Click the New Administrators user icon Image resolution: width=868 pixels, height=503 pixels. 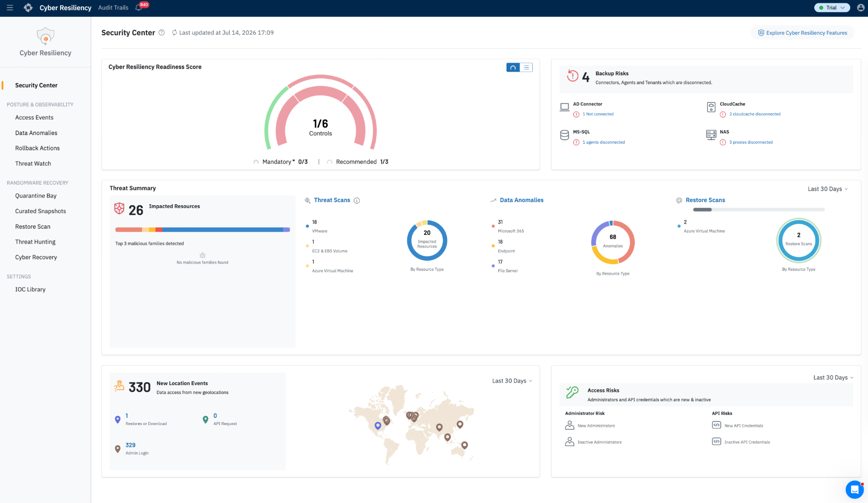[570, 425]
